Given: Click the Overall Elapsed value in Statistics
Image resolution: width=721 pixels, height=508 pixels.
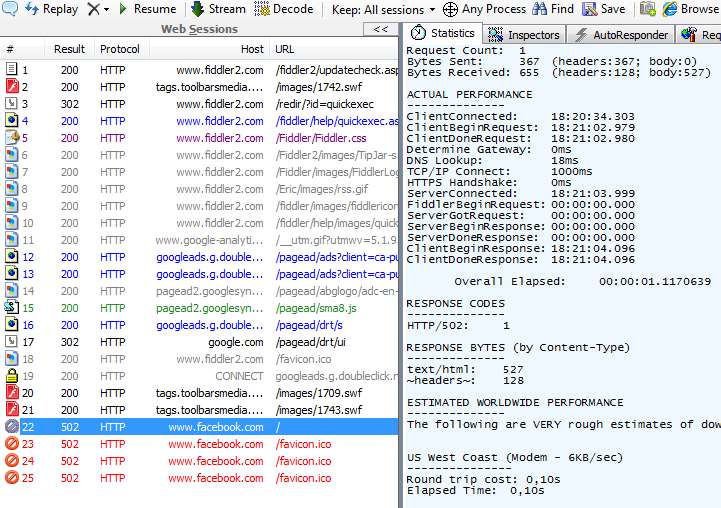Looking at the screenshot, I should (655, 281).
